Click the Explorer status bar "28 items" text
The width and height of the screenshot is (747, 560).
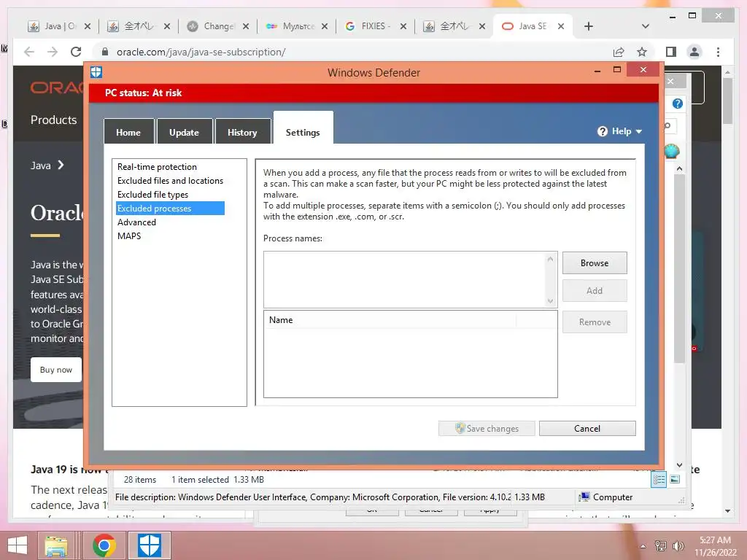[140, 480]
